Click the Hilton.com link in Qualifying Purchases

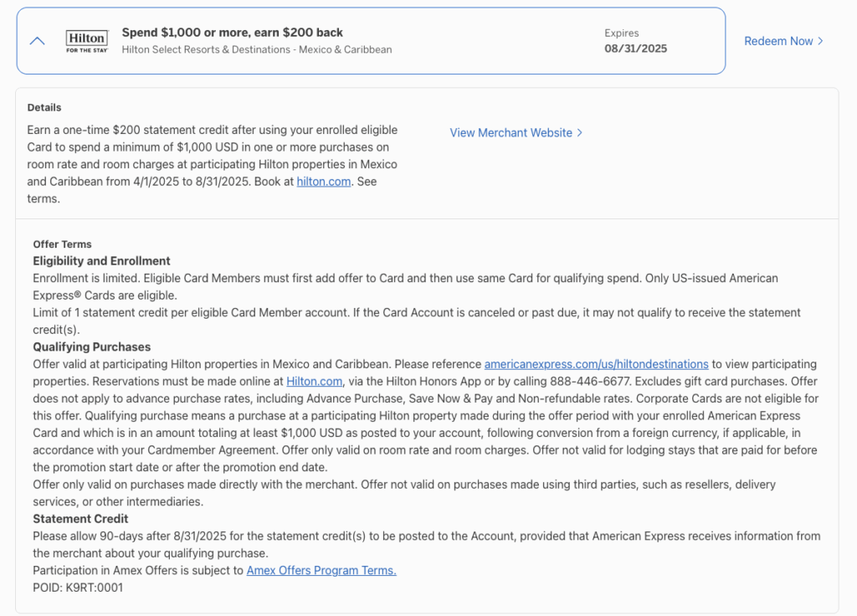coord(315,382)
